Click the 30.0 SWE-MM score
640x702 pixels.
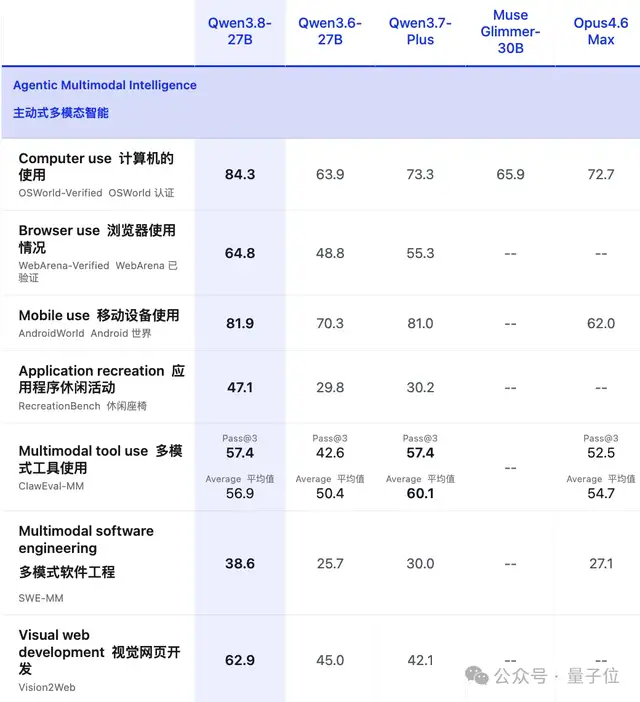420,564
